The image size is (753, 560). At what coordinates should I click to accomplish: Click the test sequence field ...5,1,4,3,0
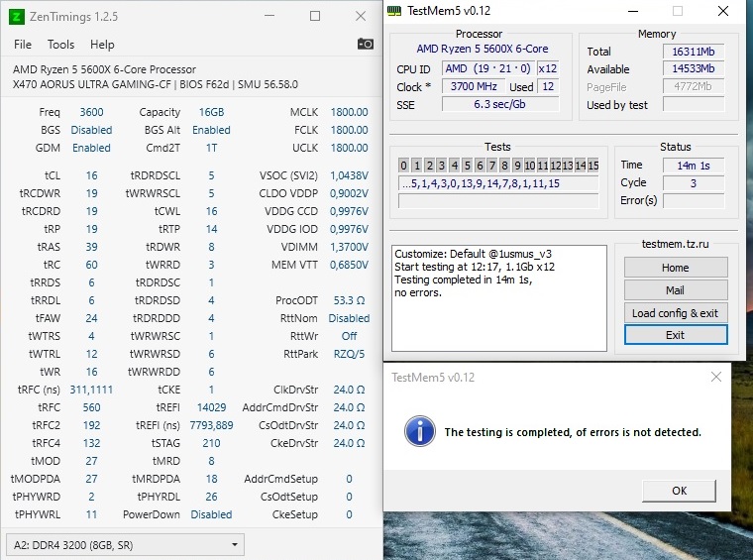tap(498, 183)
